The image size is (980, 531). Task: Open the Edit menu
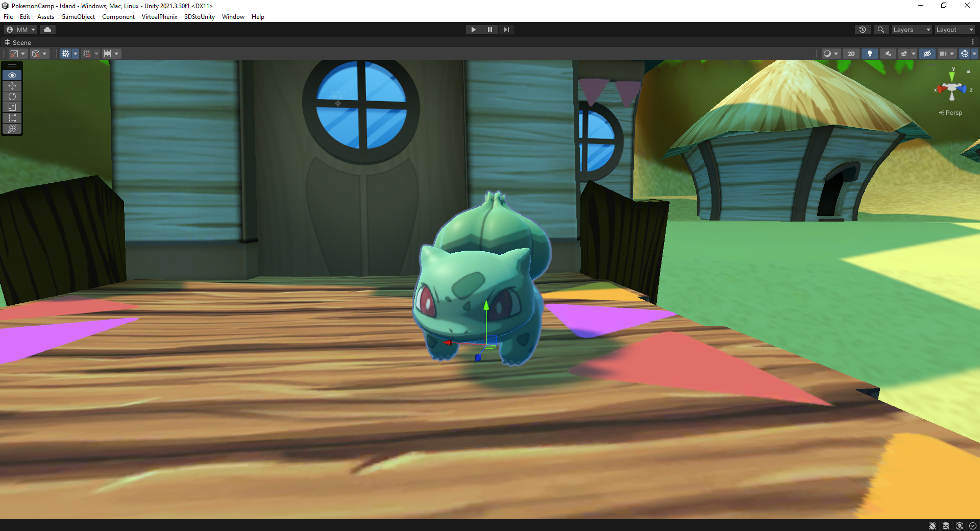point(25,17)
